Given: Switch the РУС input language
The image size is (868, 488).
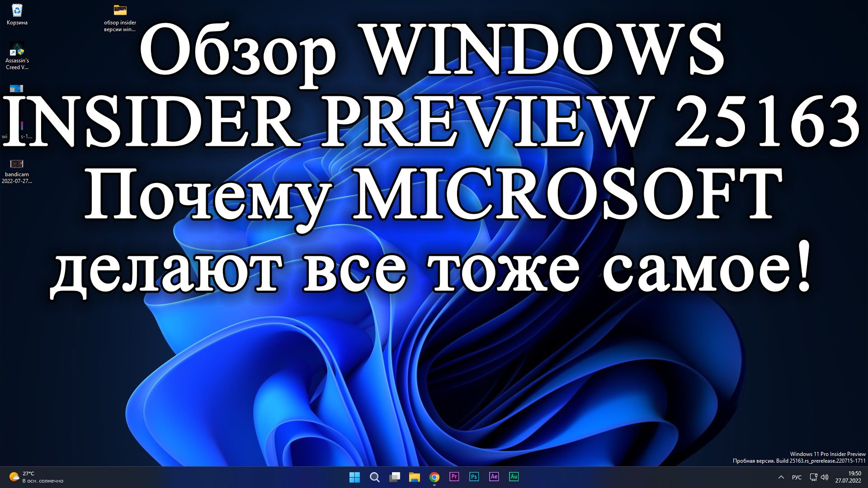Looking at the screenshot, I should coord(797,477).
